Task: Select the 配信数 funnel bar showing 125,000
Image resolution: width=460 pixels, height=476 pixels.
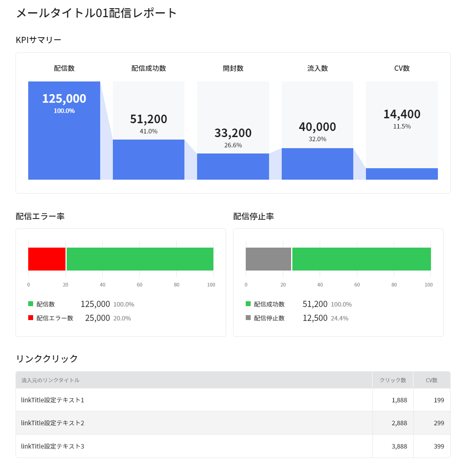Action: click(64, 131)
